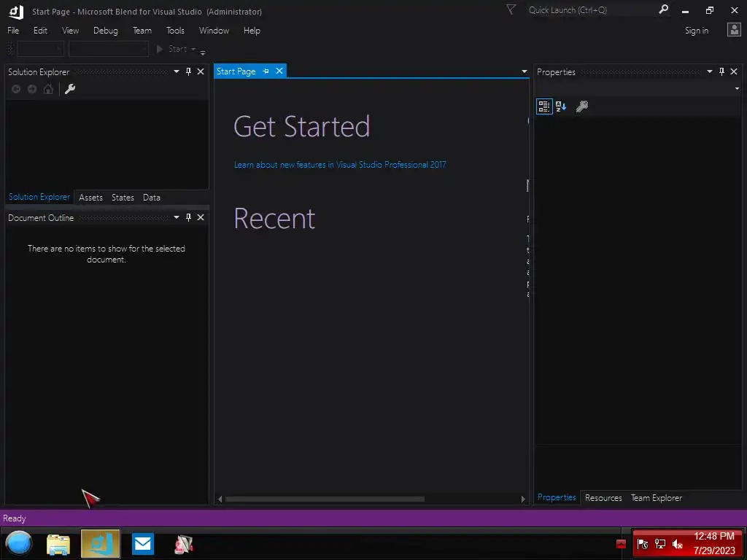Click the notifications filter flag icon
This screenshot has height=560, width=747.
pos(511,9)
